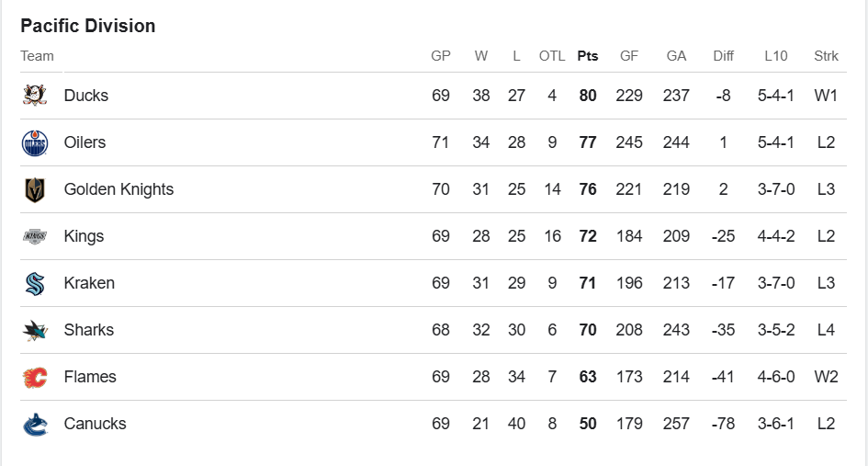Click the Calgary Flames C logo

[35, 377]
